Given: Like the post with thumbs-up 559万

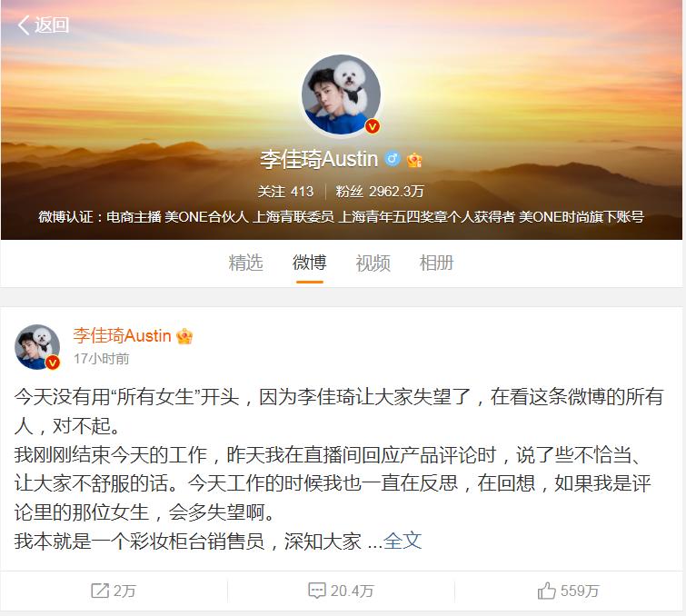Looking at the screenshot, I should 568,591.
